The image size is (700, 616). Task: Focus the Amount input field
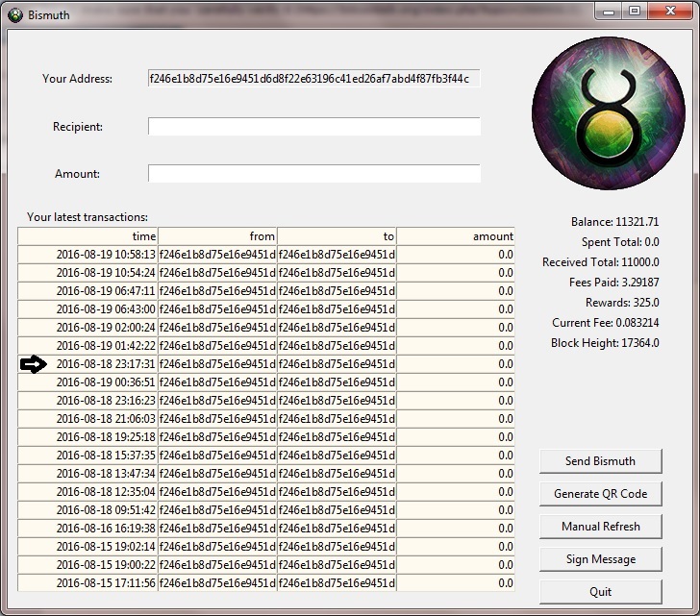314,174
